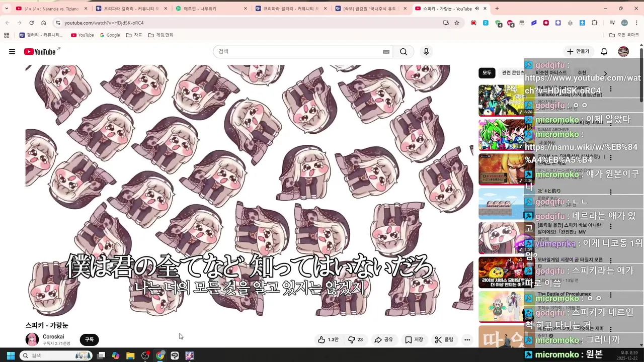Click install app icon in address bar
This screenshot has height=362, width=644.
tap(446, 23)
